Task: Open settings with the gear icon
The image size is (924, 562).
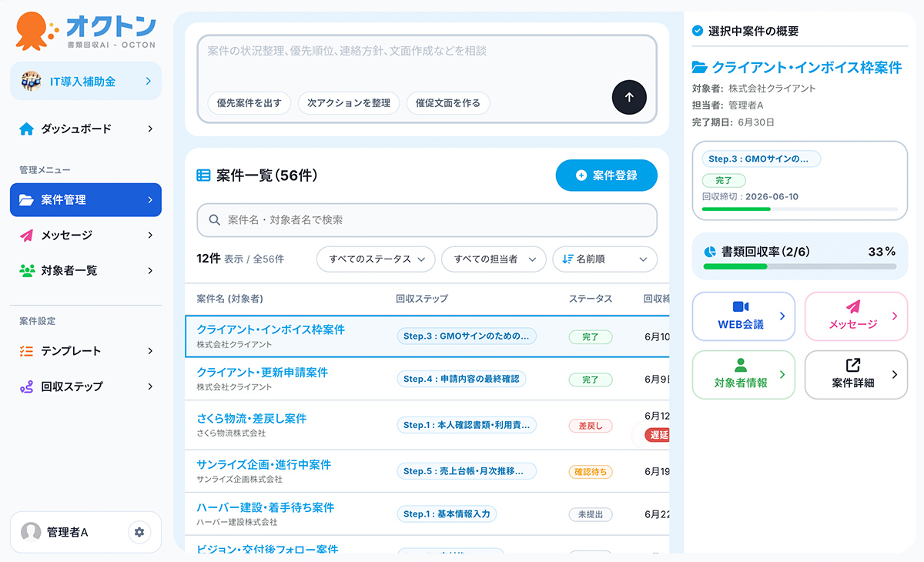Action: 139,532
